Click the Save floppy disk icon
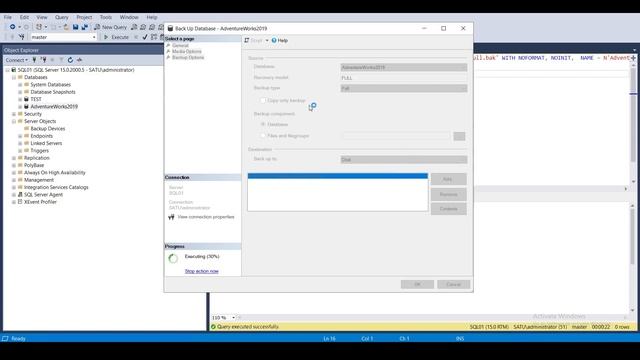640x360 pixels. click(x=76, y=27)
